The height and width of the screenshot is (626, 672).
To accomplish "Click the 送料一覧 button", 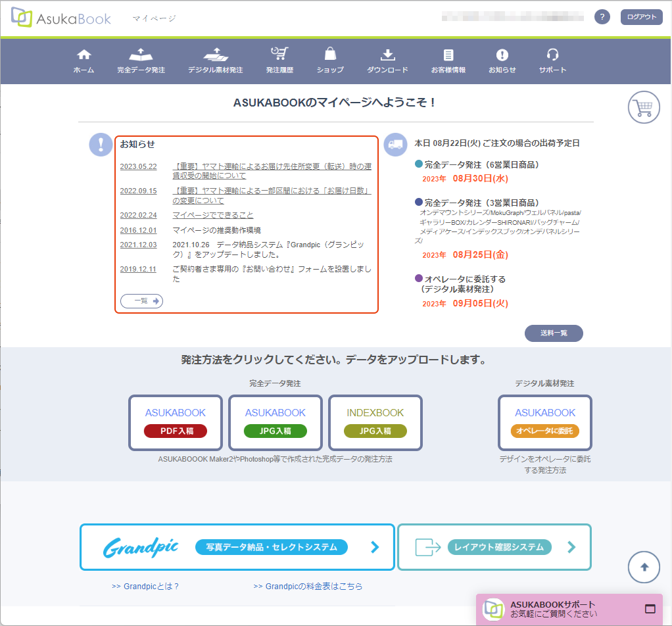I will (x=554, y=333).
